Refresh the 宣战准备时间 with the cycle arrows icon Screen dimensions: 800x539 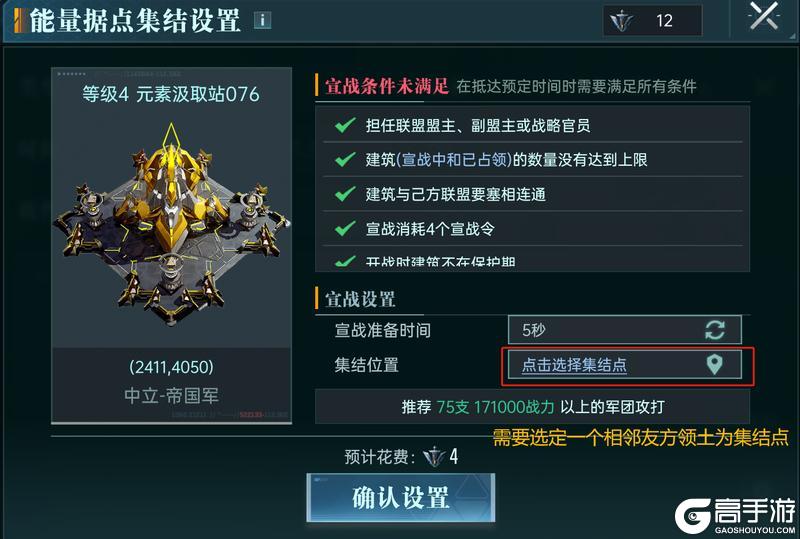click(x=714, y=330)
